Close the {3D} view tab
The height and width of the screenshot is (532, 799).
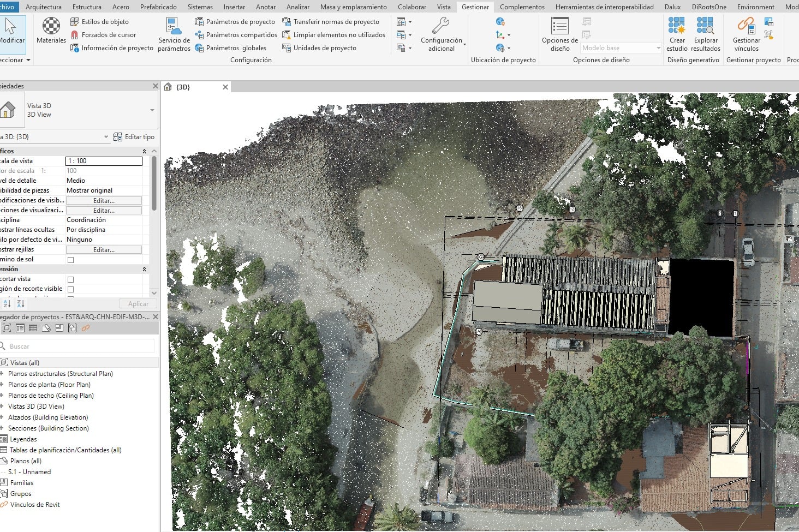click(x=225, y=87)
